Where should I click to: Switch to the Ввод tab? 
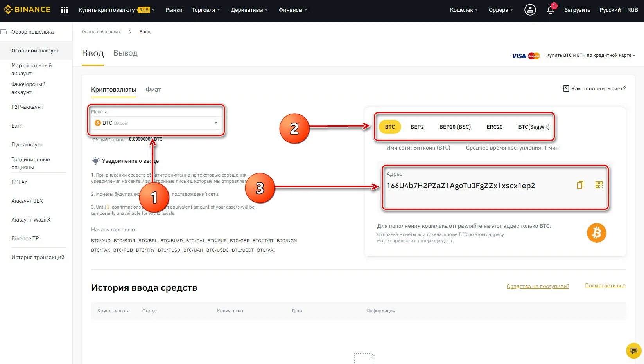pos(93,53)
